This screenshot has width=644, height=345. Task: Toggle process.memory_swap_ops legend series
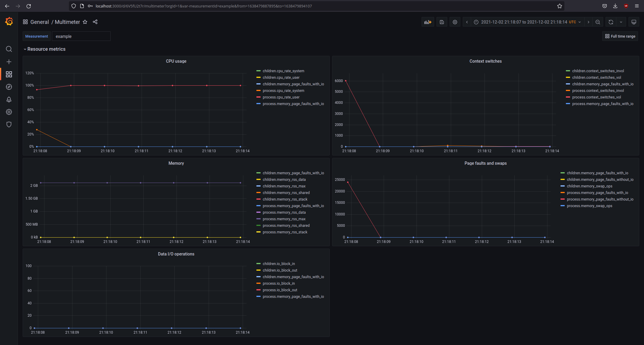[x=589, y=206]
